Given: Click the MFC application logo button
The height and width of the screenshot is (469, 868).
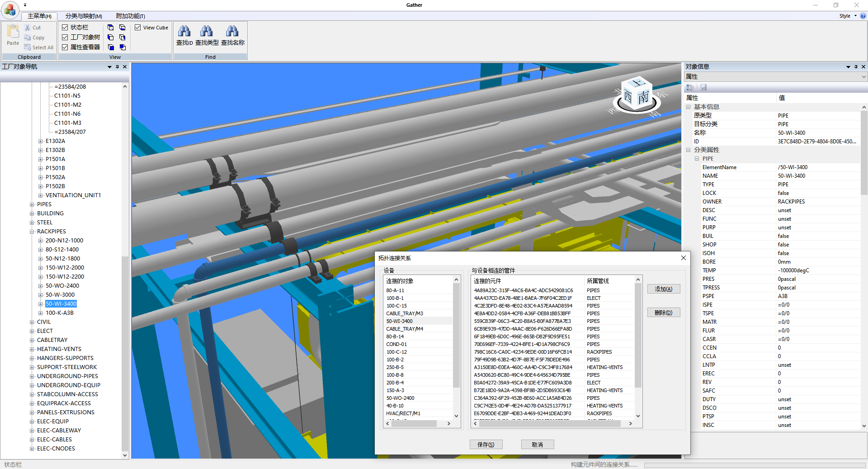Looking at the screenshot, I should [x=10, y=9].
